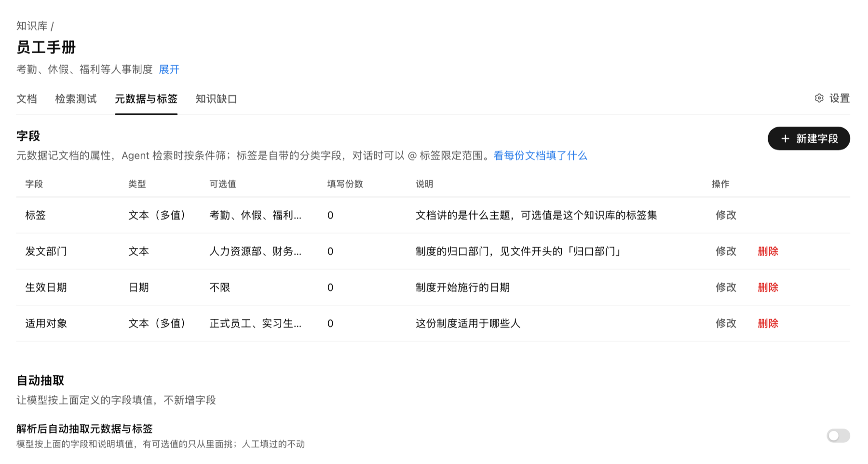868x464 pixels.
Task: Click the 人力资源部、财务... option values cell
Action: tap(256, 251)
